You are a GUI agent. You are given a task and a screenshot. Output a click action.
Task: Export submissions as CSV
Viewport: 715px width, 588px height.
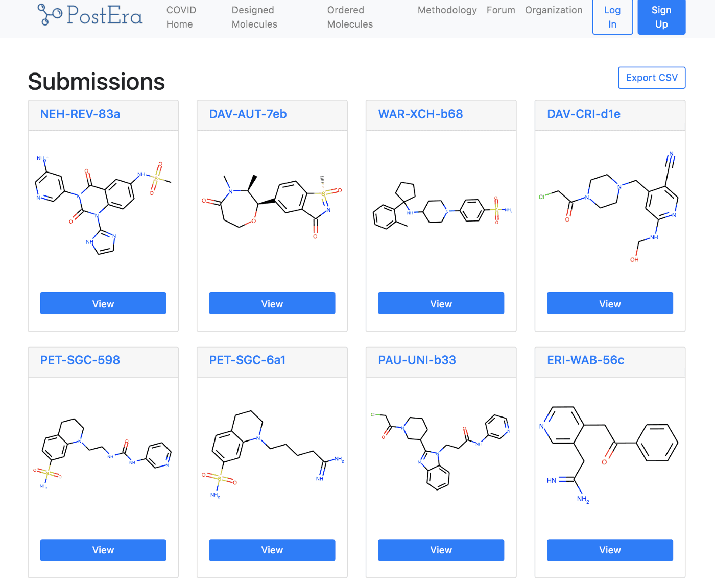652,78
